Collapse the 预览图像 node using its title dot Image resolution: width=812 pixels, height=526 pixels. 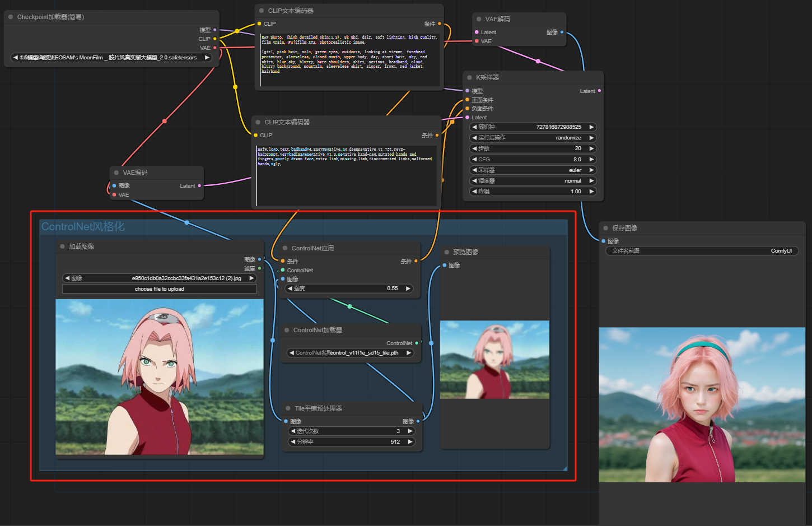[x=446, y=252]
